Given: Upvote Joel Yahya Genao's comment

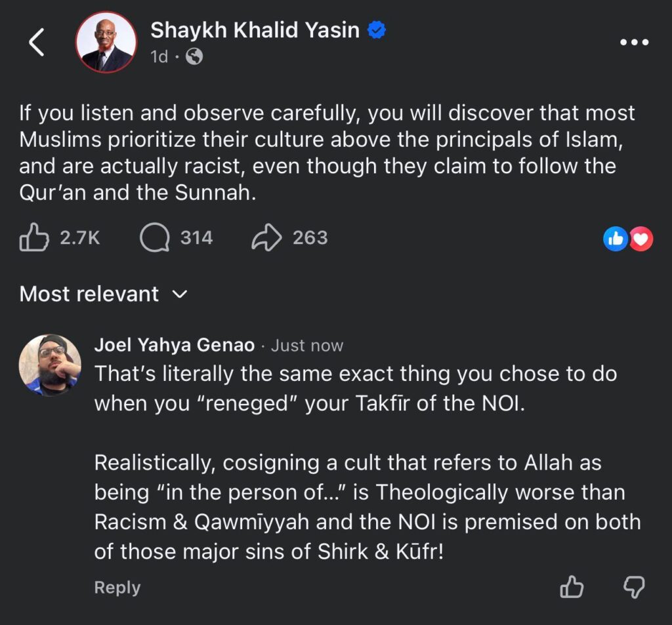Looking at the screenshot, I should coord(572,586).
